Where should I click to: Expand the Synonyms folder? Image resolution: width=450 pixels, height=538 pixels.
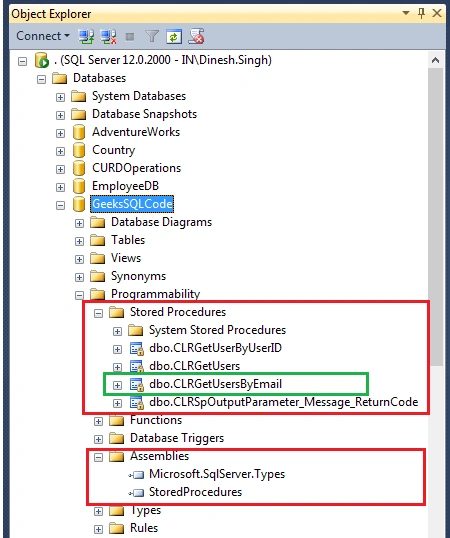(x=79, y=278)
